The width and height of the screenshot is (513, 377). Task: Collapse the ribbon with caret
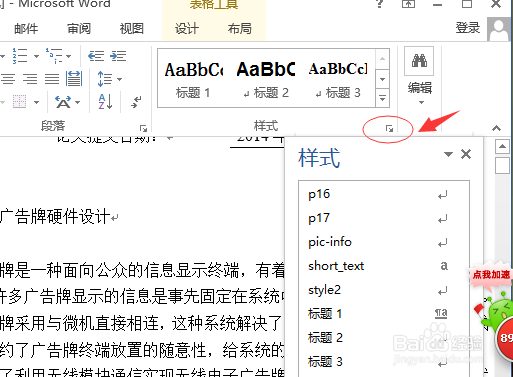pyautogui.click(x=496, y=128)
